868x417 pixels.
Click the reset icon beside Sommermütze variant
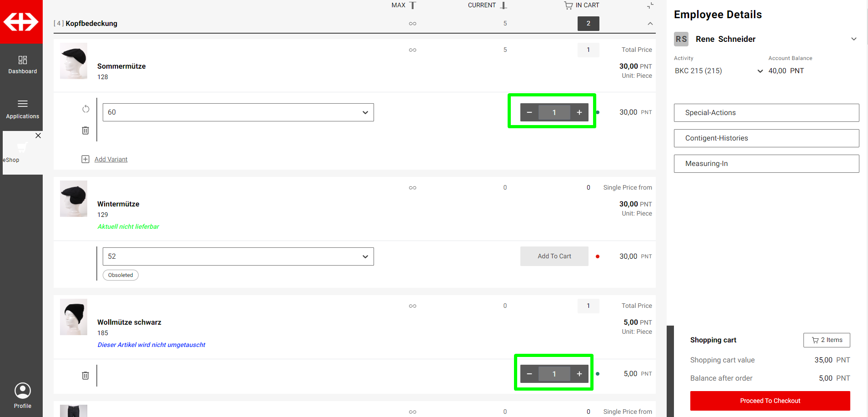tap(85, 109)
